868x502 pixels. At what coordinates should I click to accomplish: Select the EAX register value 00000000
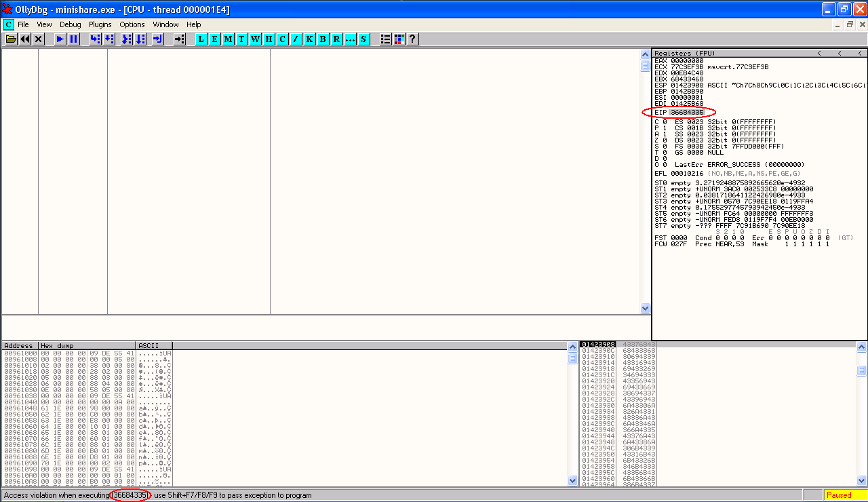[688, 61]
